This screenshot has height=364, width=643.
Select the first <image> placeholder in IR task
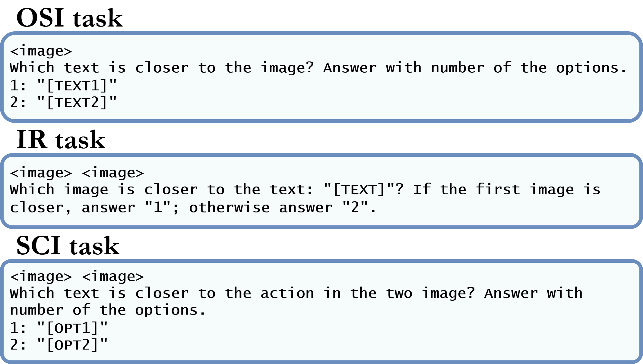(41, 173)
